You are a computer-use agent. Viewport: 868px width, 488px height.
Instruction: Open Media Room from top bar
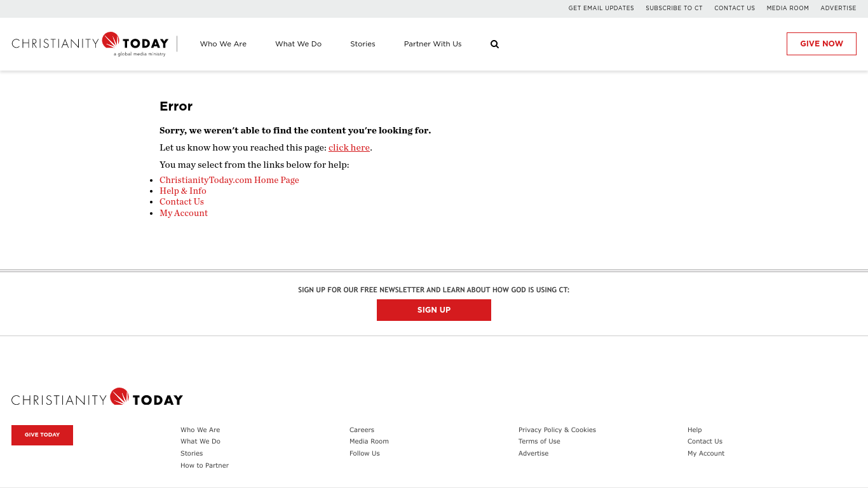(787, 8)
